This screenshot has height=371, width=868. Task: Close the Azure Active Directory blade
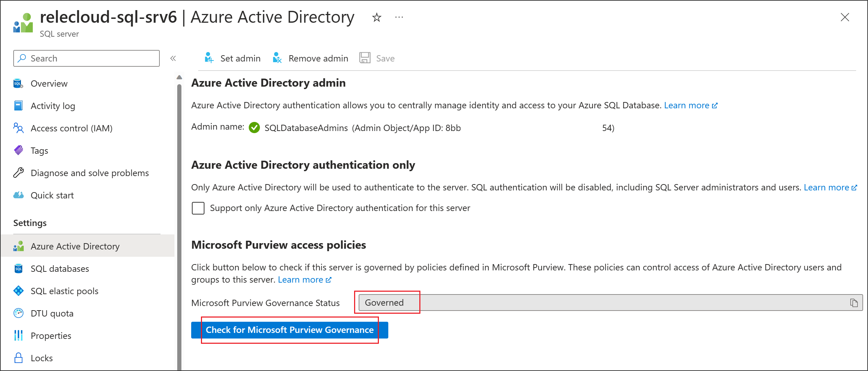pyautogui.click(x=845, y=17)
